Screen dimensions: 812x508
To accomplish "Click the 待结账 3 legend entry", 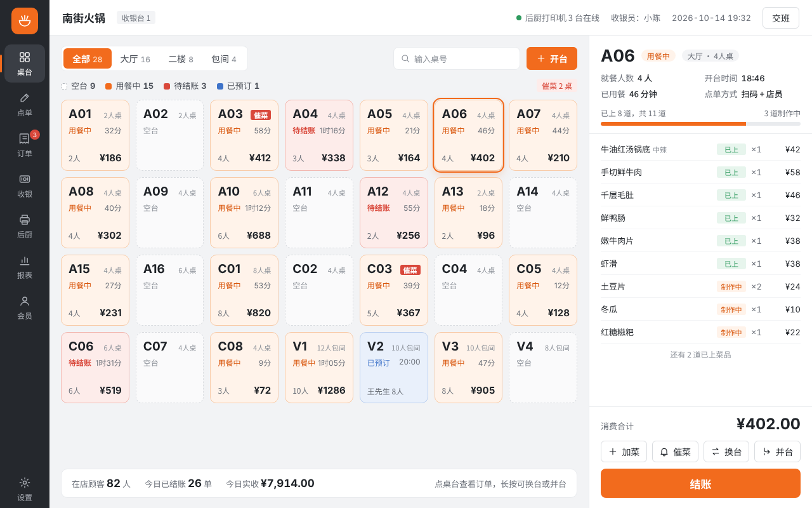I will pos(185,86).
